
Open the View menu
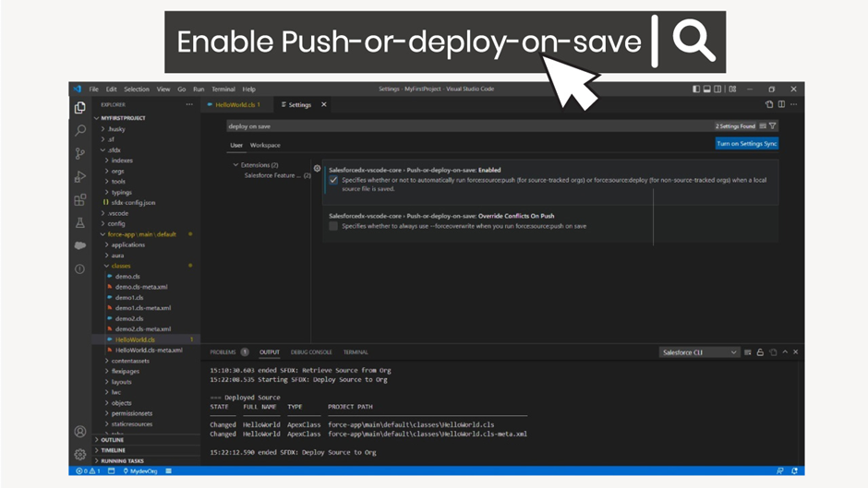click(x=163, y=89)
